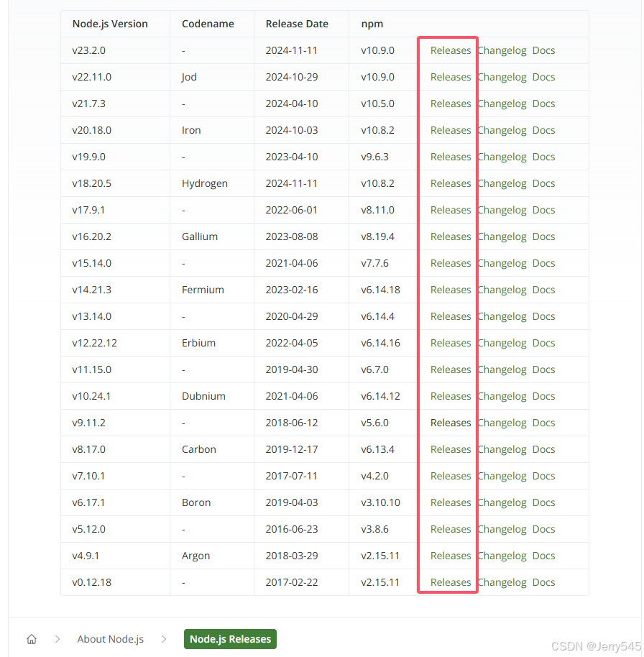Select the 2024-10-03 release date cell
The width and height of the screenshot is (644, 657).
click(301, 130)
